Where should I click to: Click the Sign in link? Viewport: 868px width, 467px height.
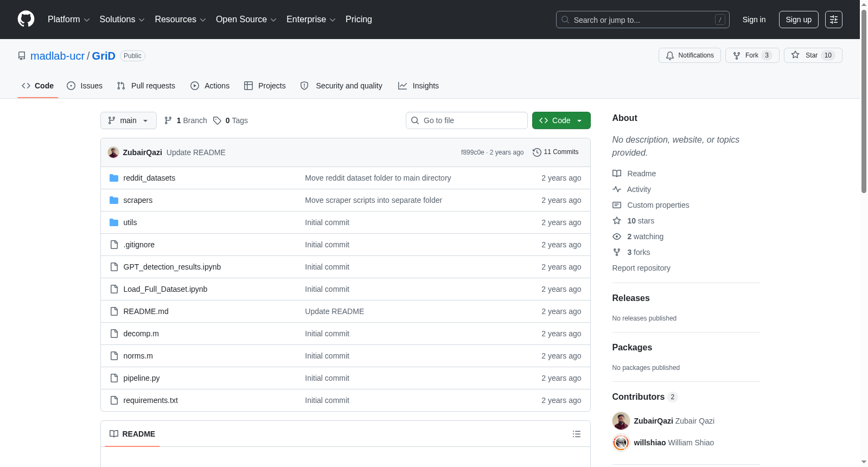pyautogui.click(x=754, y=20)
